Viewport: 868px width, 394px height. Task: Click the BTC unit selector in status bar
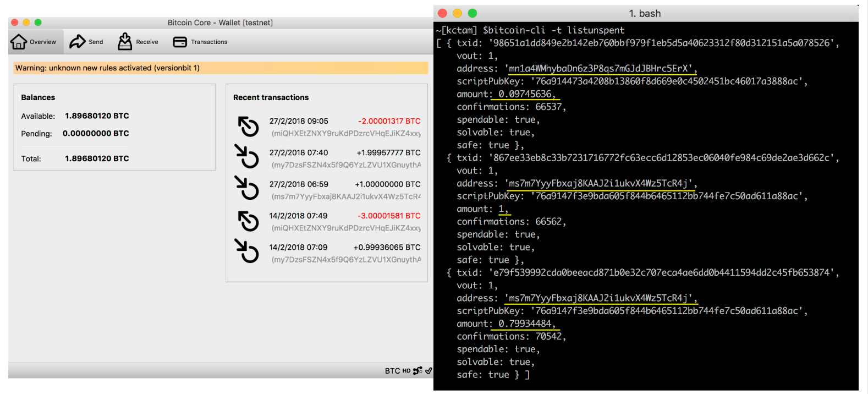[392, 371]
